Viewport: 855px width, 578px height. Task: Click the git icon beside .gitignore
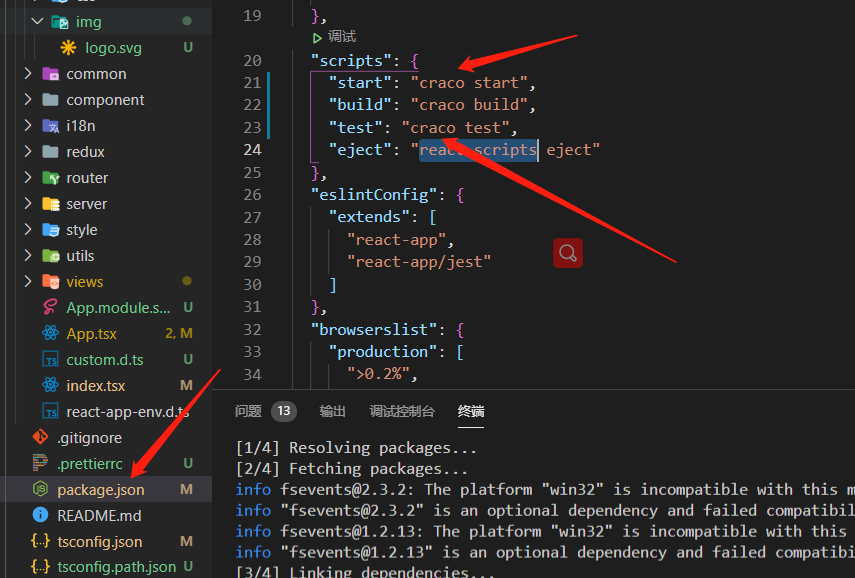[x=40, y=437]
